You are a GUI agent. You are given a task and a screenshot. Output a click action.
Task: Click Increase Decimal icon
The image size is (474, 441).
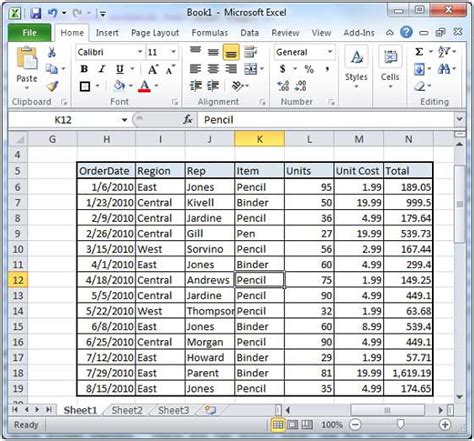[x=283, y=86]
